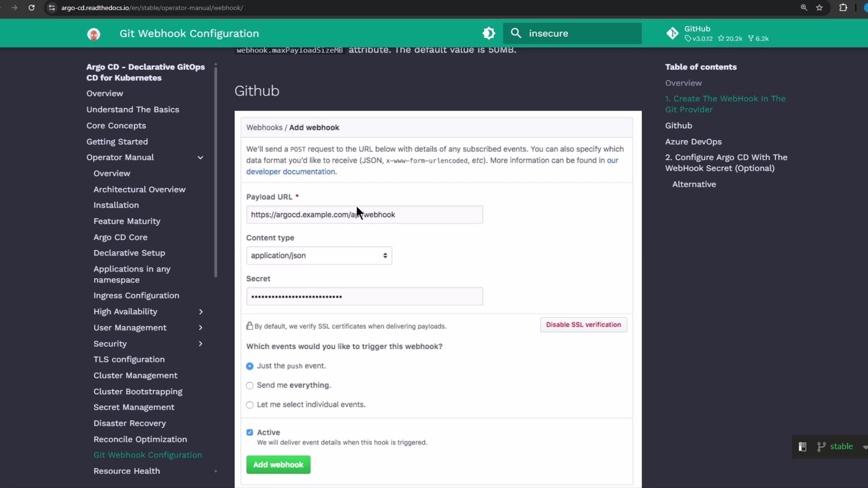This screenshot has width=868, height=488.
Task: Expand the Security section chevron
Action: pos(201,344)
